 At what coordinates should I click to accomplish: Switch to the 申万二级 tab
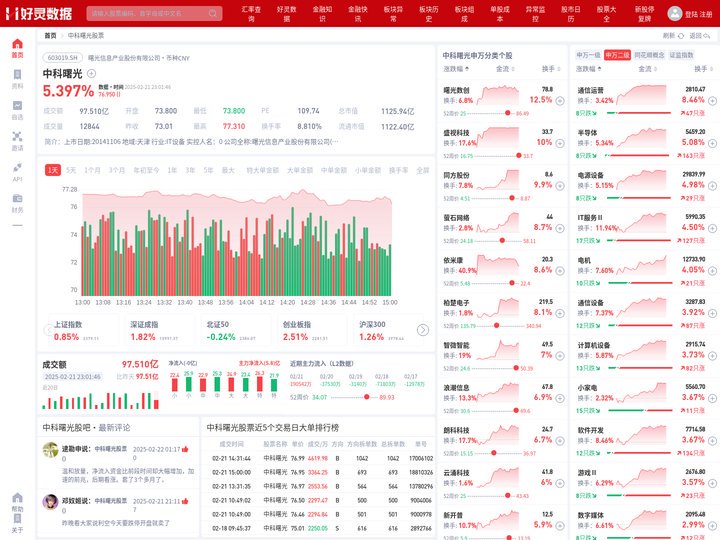point(617,55)
